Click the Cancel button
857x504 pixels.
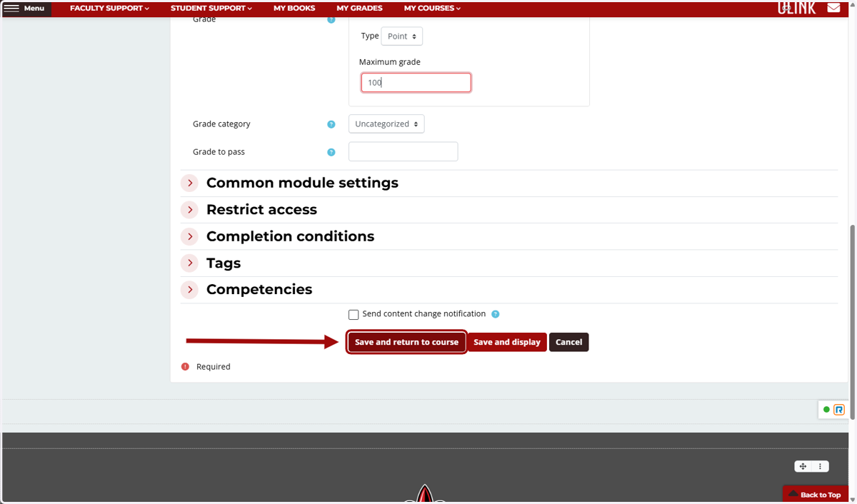569,342
